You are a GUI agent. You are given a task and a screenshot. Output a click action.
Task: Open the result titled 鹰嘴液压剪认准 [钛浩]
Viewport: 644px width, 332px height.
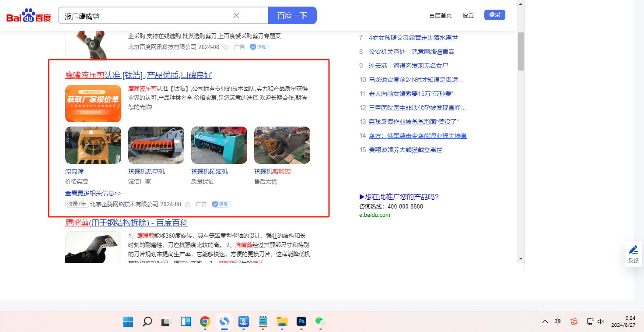139,75
